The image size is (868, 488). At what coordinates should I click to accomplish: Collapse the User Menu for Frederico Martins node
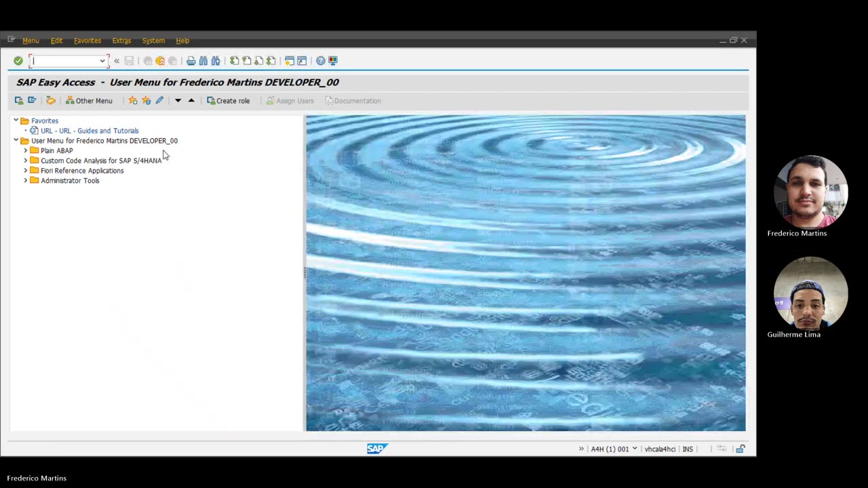16,140
